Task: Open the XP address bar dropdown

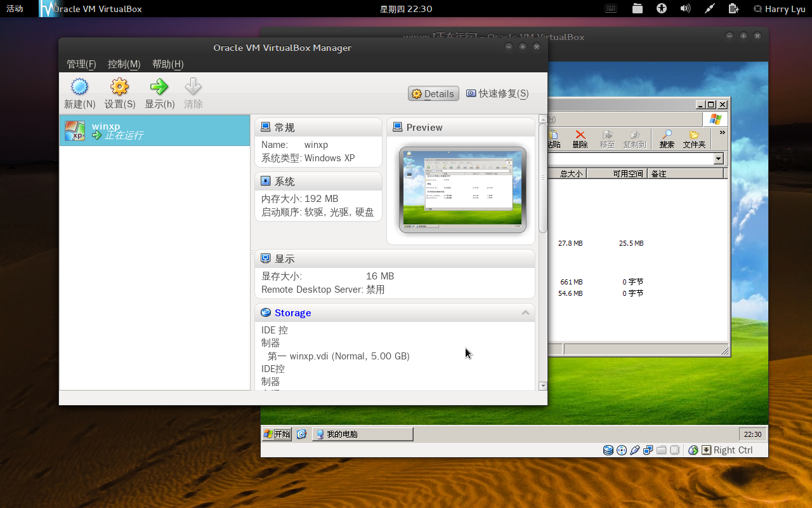Action: click(719, 159)
